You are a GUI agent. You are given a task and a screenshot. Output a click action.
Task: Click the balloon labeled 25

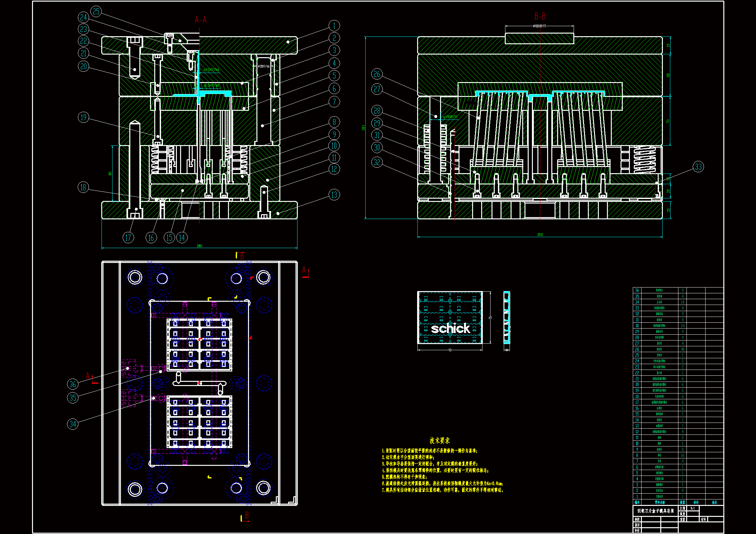pos(96,12)
